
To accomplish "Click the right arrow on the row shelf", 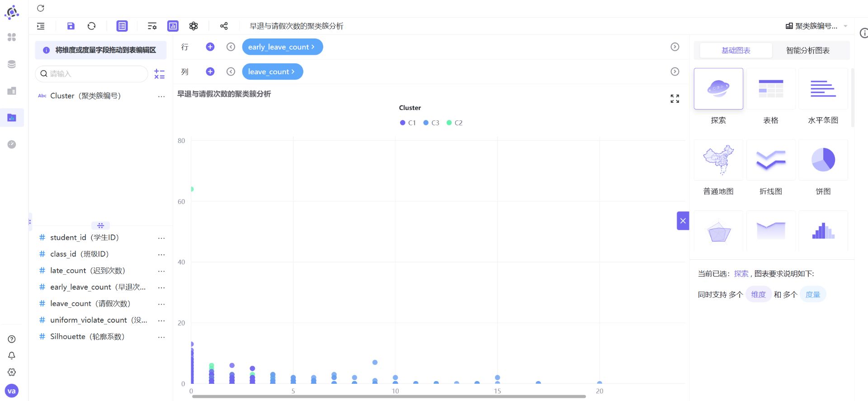I will click(x=675, y=47).
